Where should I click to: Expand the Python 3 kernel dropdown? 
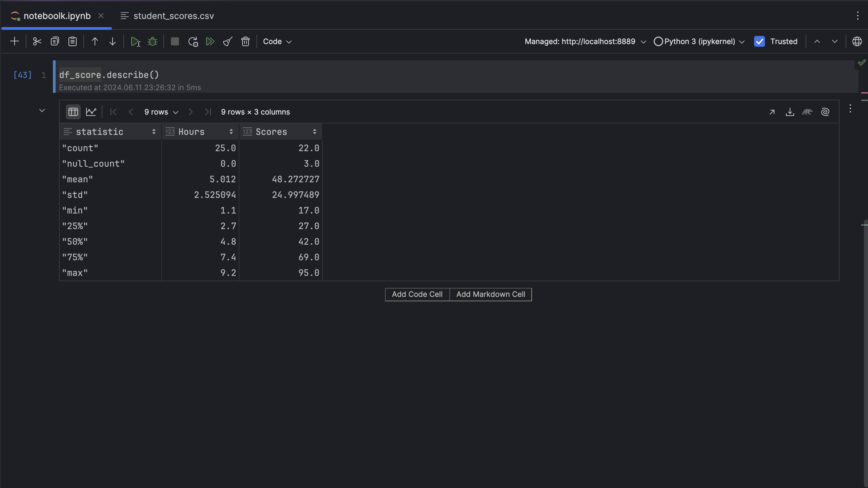(742, 41)
